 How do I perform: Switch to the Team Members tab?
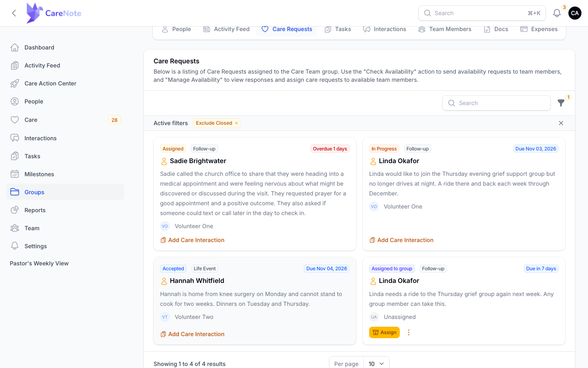[x=445, y=29]
